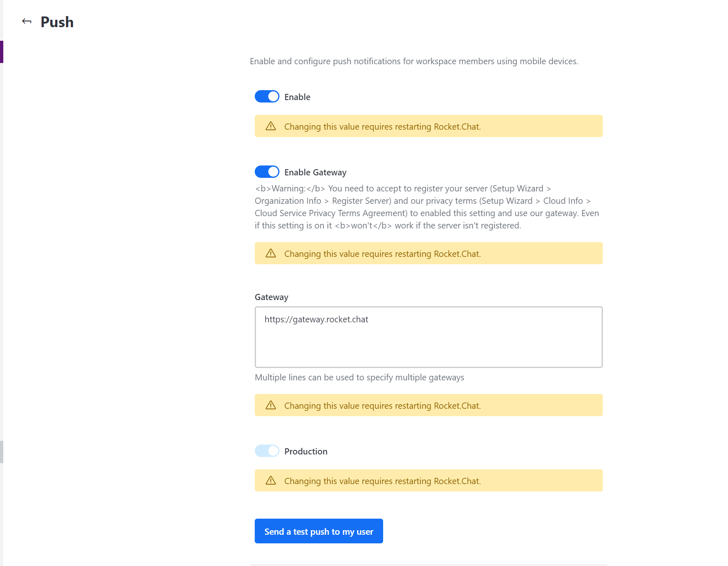Viewport: 728px width, 566px height.
Task: Select the gateway.rocket.chat URL text
Action: coord(316,319)
